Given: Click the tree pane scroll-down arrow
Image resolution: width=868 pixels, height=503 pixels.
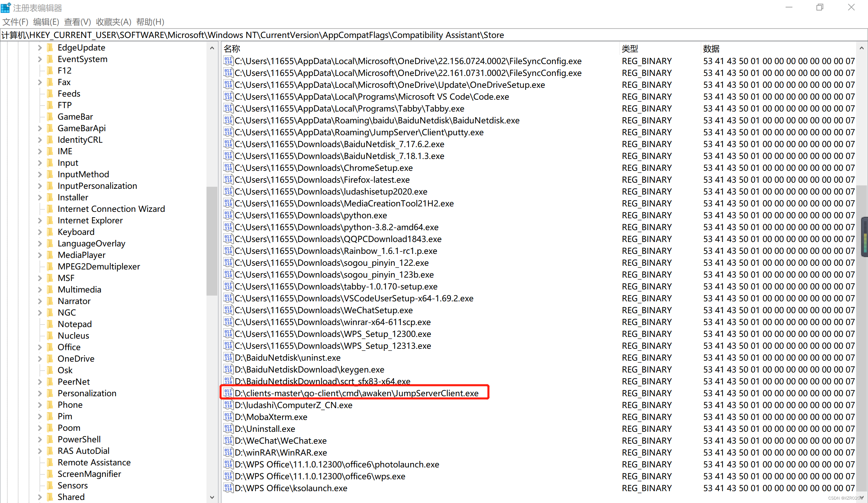Looking at the screenshot, I should click(212, 498).
